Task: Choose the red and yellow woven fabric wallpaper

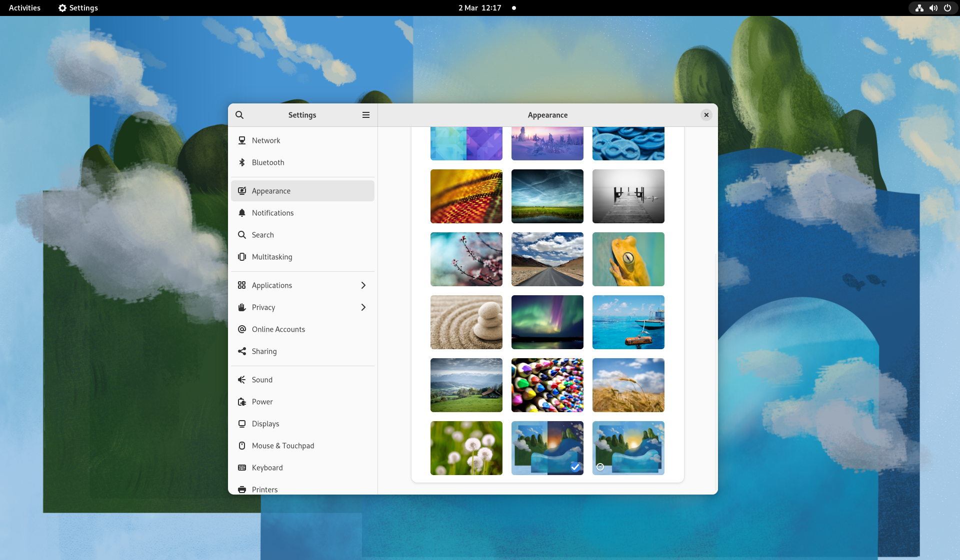Action: coord(466,196)
